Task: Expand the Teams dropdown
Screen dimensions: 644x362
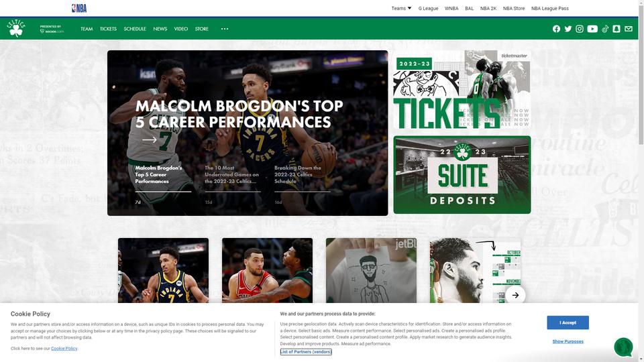Action: click(401, 8)
